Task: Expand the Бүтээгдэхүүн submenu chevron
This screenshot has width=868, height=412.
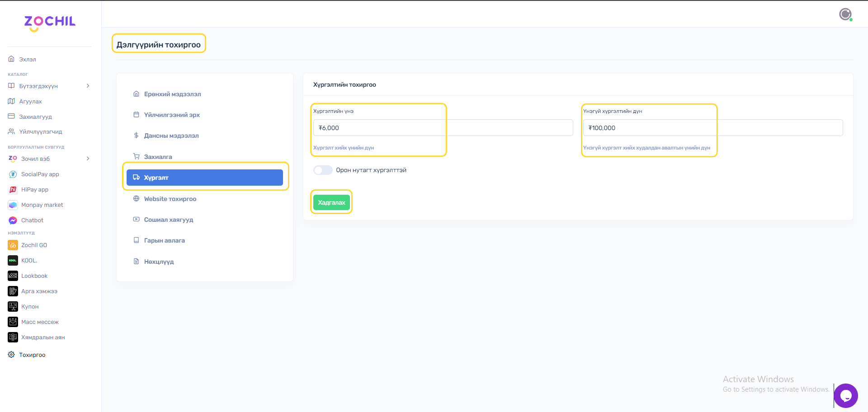Action: pyautogui.click(x=88, y=86)
